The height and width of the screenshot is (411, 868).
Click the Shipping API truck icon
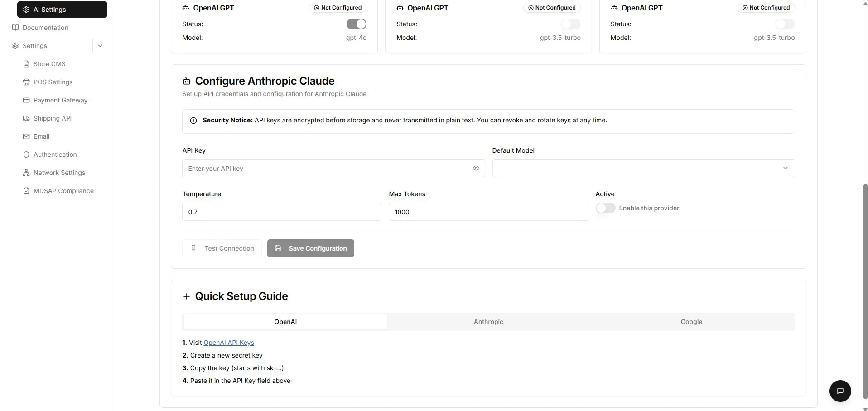pos(26,118)
